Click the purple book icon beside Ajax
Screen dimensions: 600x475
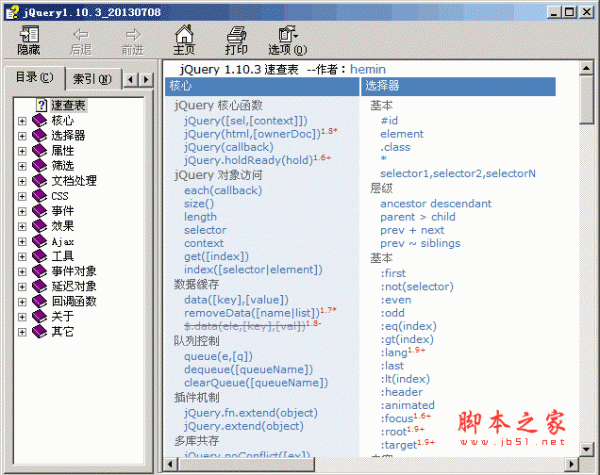pyautogui.click(x=39, y=241)
